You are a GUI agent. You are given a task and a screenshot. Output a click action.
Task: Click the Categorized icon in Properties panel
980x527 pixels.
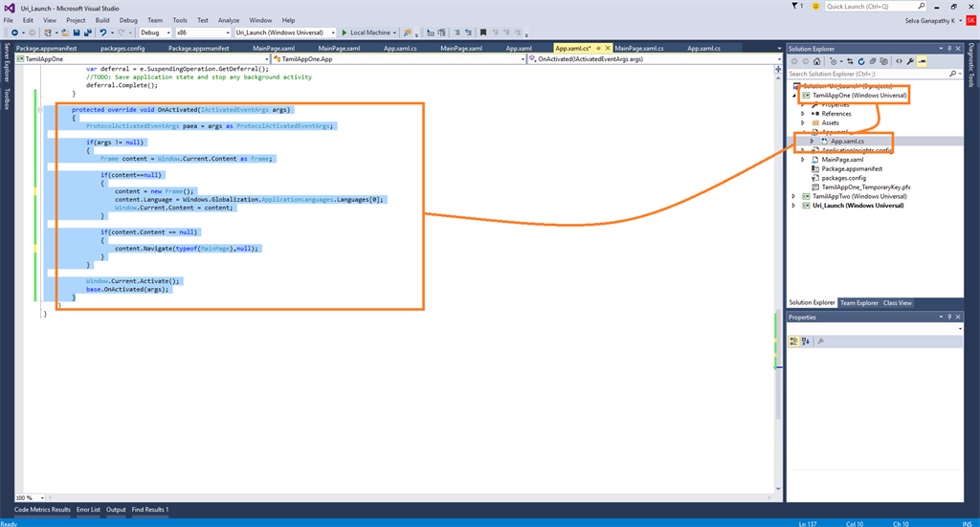(793, 340)
